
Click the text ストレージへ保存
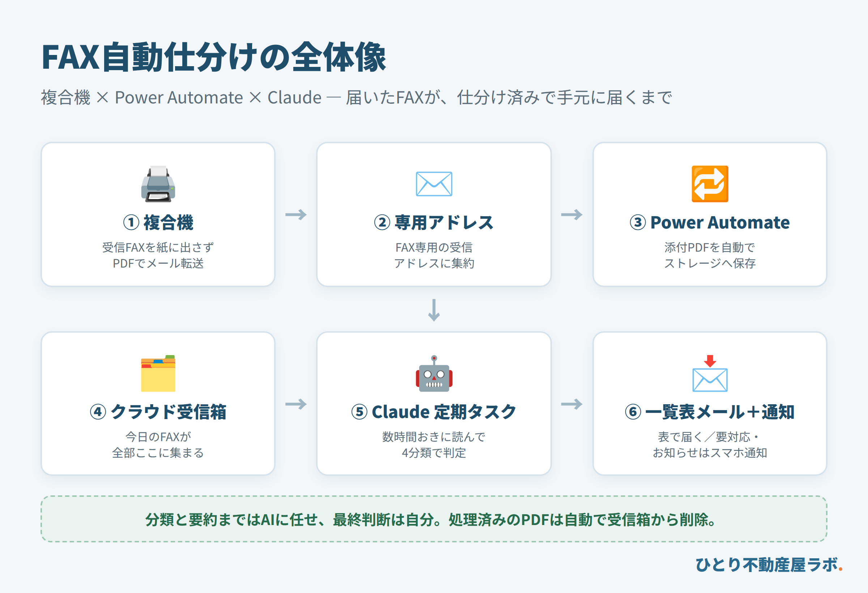pyautogui.click(x=710, y=263)
